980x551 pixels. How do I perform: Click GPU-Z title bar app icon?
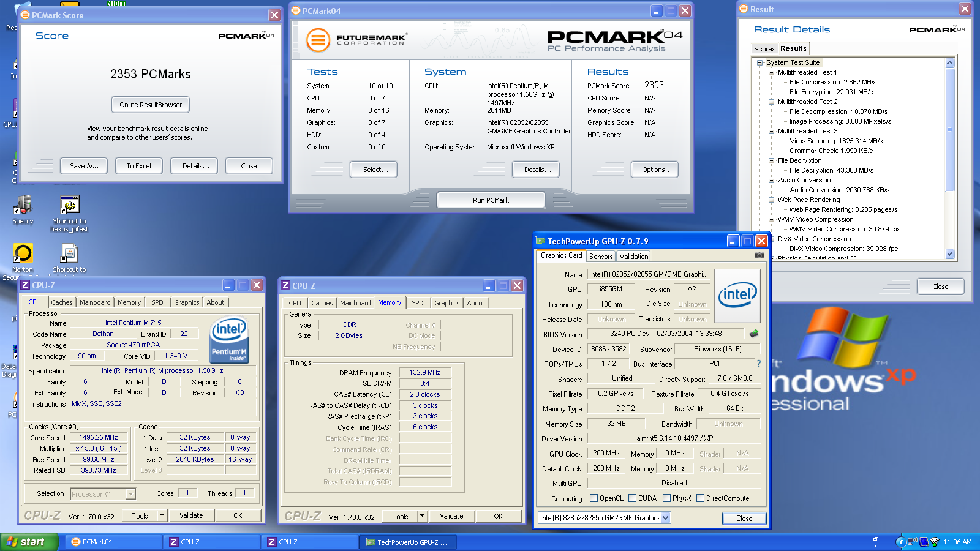pyautogui.click(x=540, y=241)
